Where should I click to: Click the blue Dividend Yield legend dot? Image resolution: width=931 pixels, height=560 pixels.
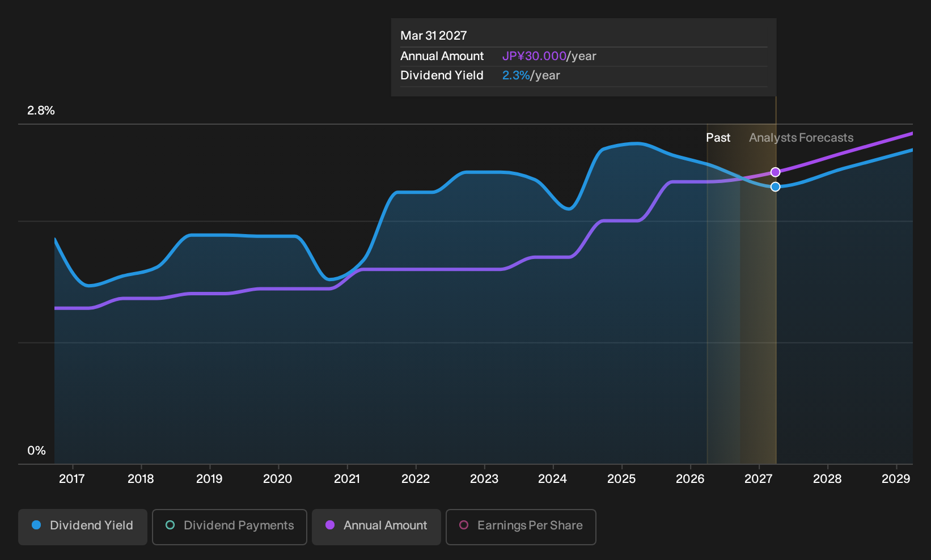[x=36, y=525]
